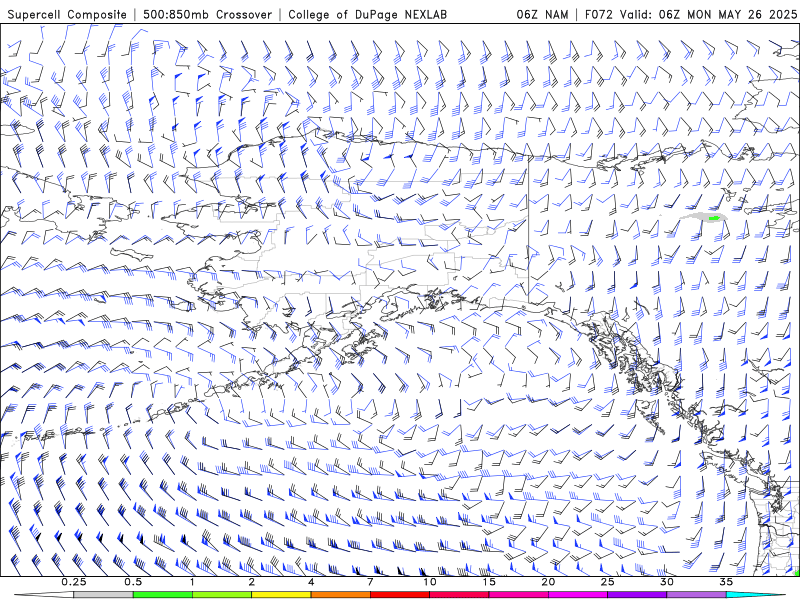
Task: Click the red segment of the color bar
Action: [x=399, y=595]
